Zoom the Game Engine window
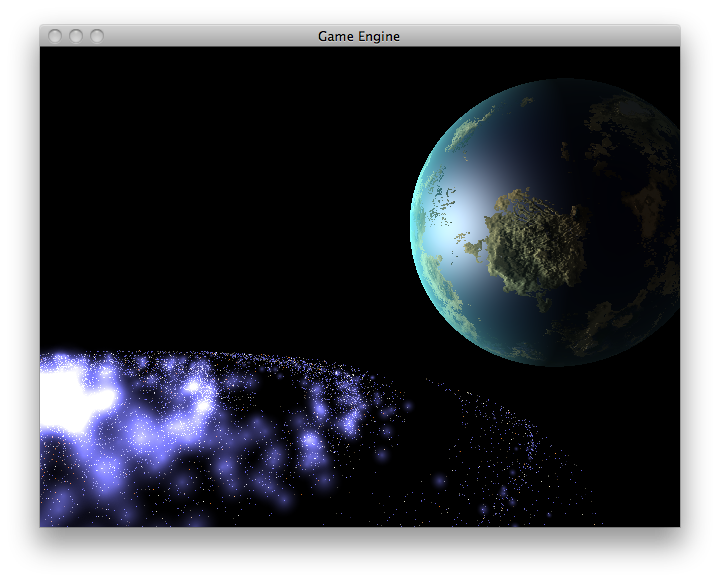 pos(97,36)
